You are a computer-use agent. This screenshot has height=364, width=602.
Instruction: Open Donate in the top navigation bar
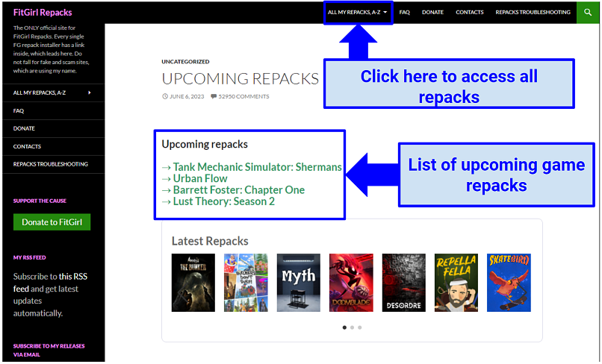point(432,12)
